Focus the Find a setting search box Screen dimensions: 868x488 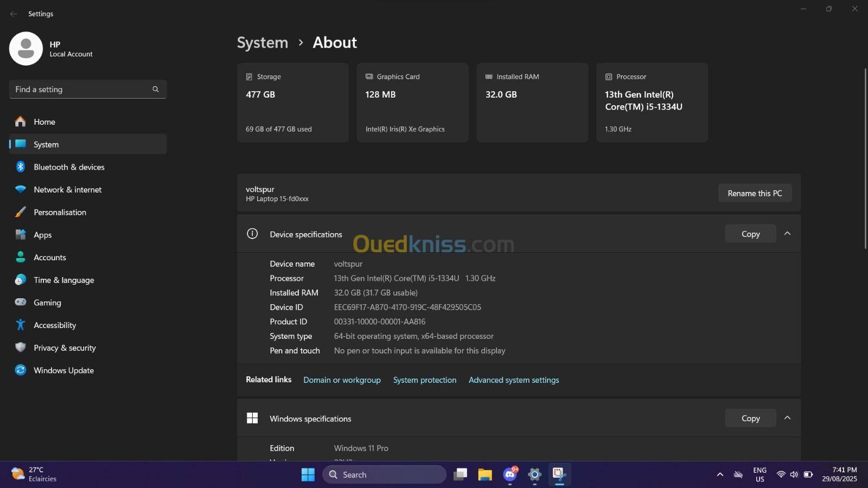tap(88, 89)
